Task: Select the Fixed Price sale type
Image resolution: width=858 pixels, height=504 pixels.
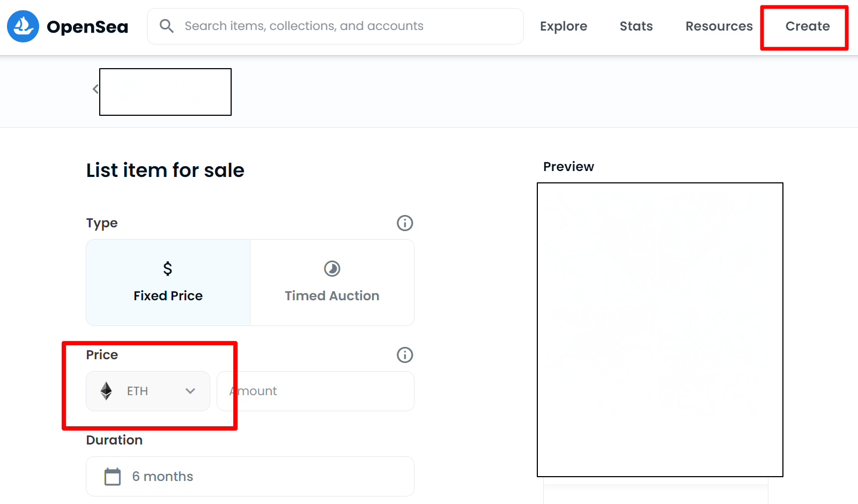Action: coord(168,283)
